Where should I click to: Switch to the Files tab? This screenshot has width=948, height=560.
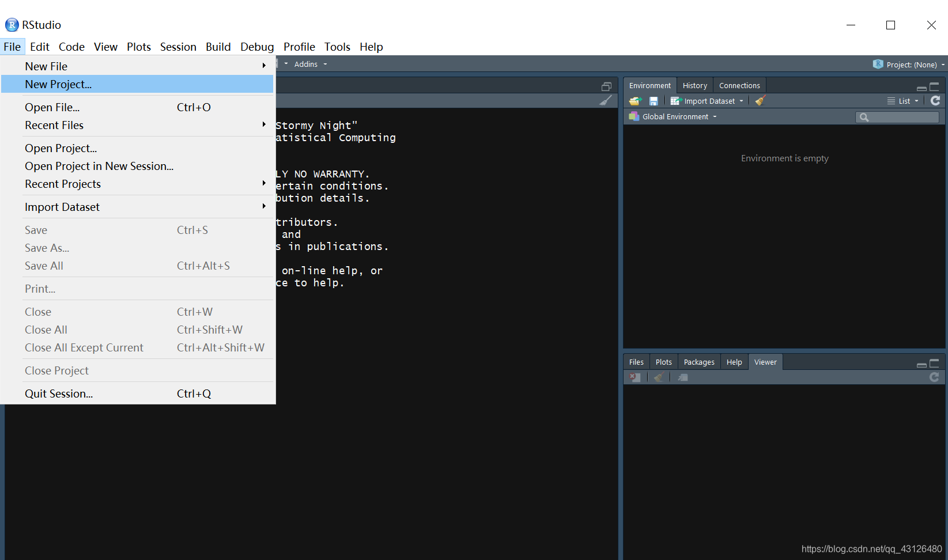pyautogui.click(x=636, y=362)
